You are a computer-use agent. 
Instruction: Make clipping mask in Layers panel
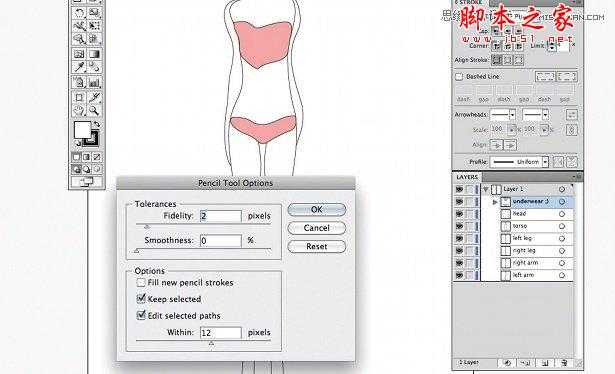[507, 363]
